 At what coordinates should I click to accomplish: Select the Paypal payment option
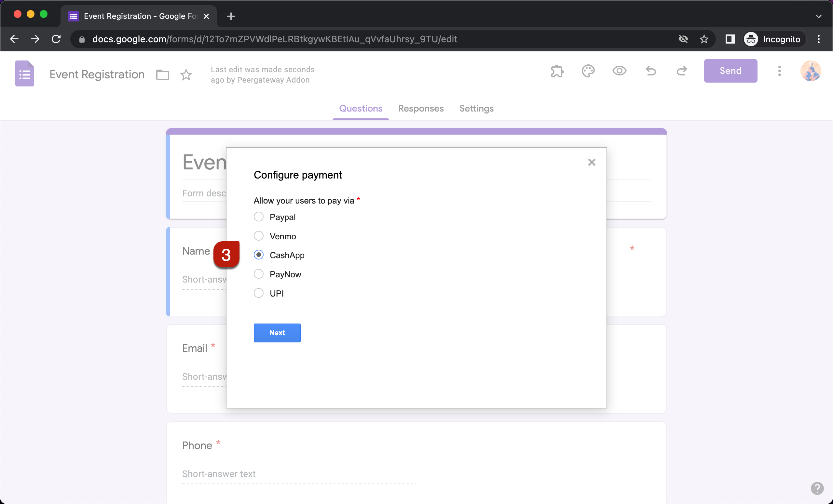click(x=259, y=217)
